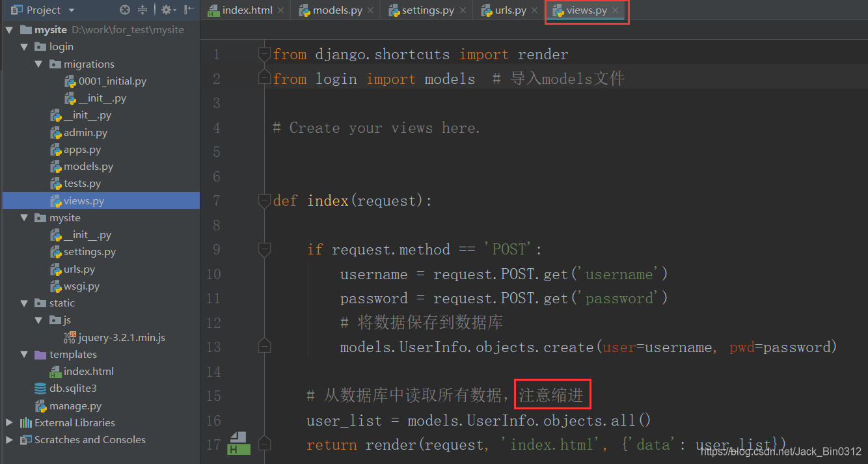The width and height of the screenshot is (868, 464).
Task: Expand External Libraries node
Action: pos(10,423)
